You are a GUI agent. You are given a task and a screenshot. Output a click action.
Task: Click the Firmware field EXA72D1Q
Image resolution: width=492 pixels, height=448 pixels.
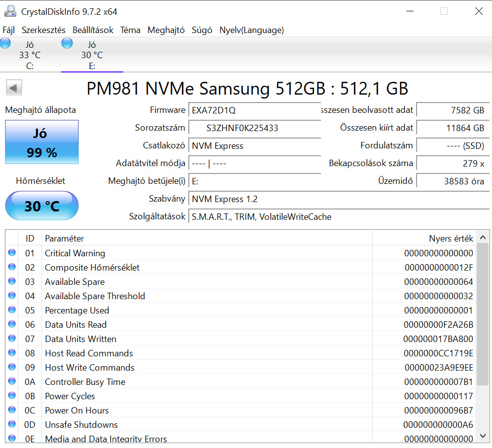(254, 110)
